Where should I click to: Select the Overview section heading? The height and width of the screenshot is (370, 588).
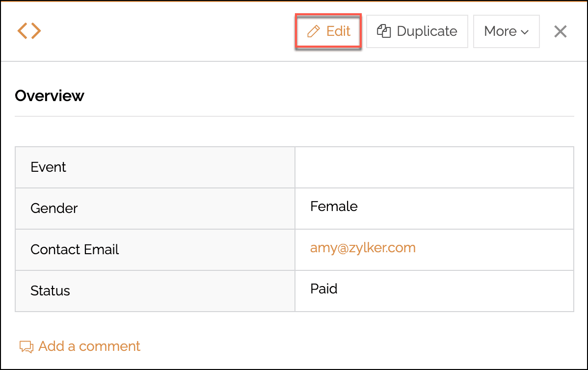(50, 96)
